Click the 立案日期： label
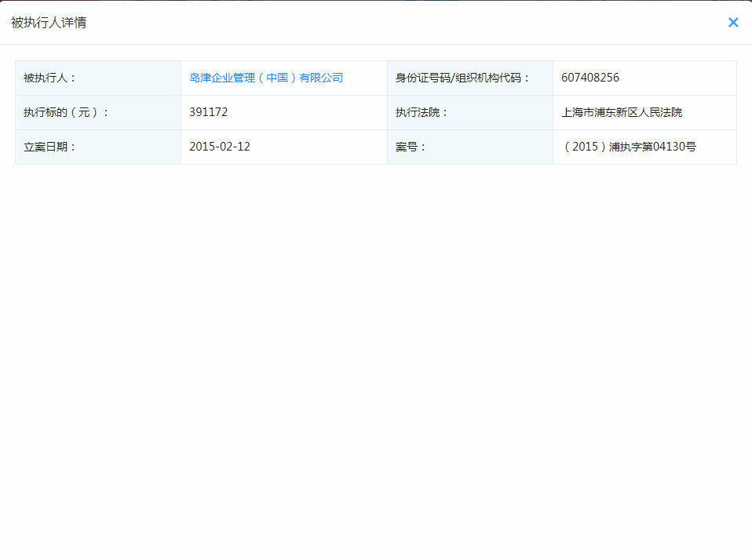752x560 pixels. (49, 147)
